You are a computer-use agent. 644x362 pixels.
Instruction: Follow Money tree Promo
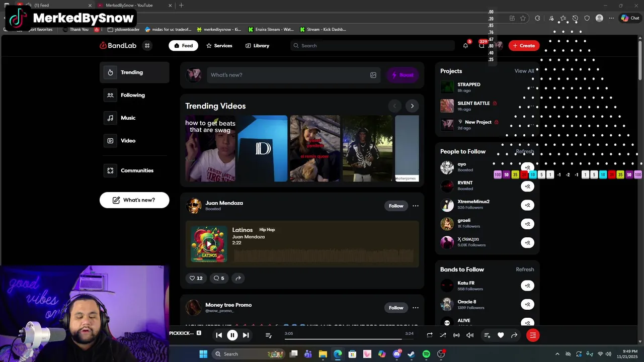pyautogui.click(x=396, y=308)
